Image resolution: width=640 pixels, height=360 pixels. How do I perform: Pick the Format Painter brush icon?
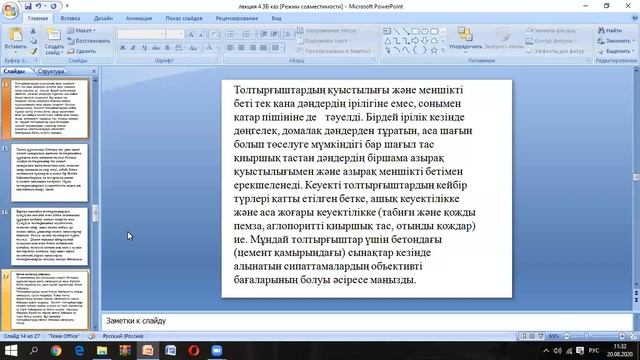coord(33,51)
